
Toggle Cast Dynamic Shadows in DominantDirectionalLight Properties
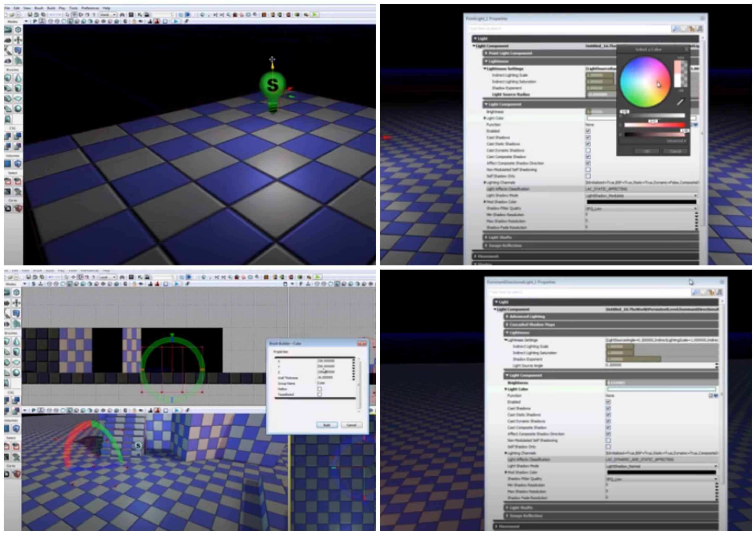(x=608, y=421)
